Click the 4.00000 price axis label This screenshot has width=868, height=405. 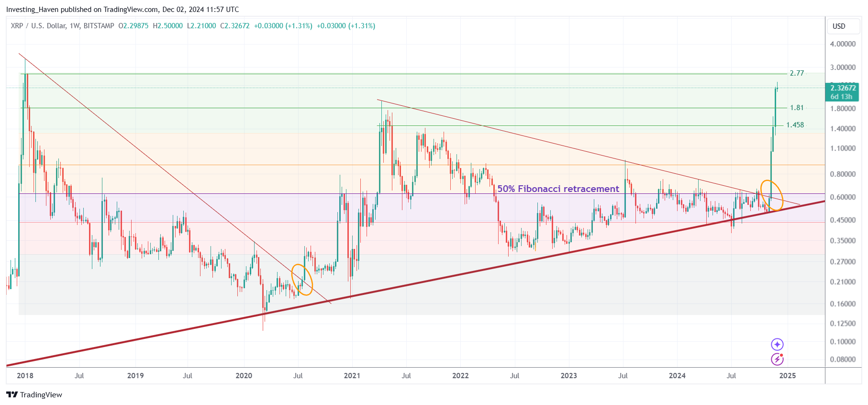pos(843,44)
